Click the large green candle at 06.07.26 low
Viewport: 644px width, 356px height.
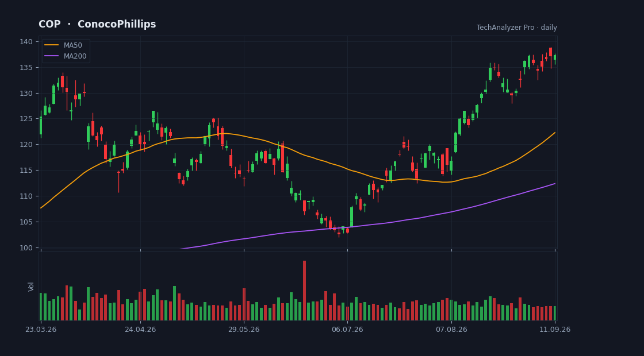pyautogui.click(x=351, y=217)
